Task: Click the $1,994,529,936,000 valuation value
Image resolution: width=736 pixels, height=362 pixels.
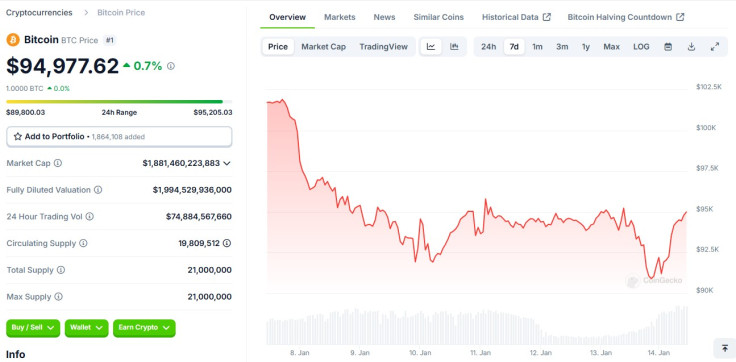Action: (192, 190)
